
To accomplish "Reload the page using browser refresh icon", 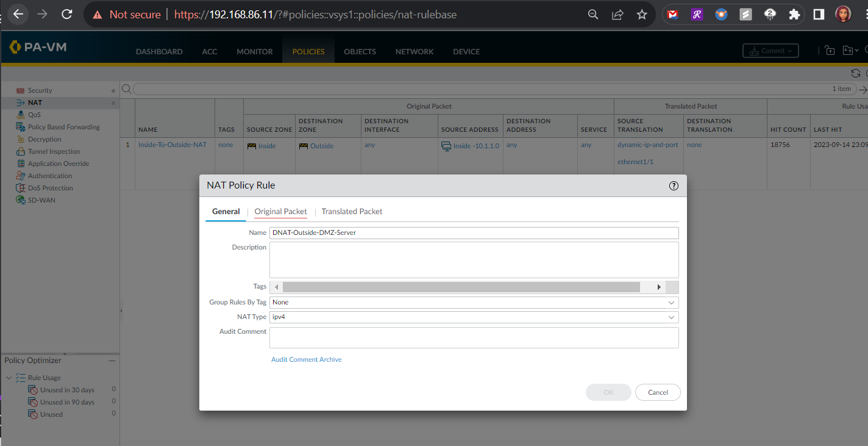I will 67,14.
